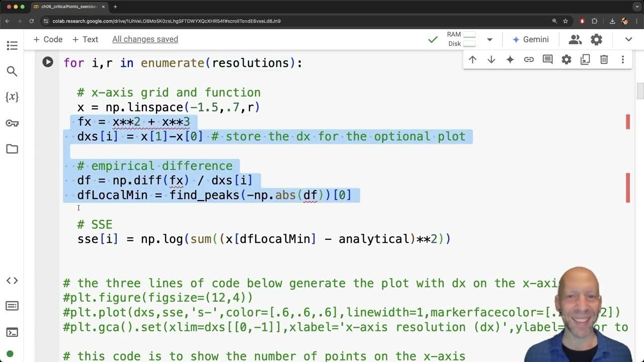The height and width of the screenshot is (362, 644).
Task: Go back in browser history
Action: 8,21
